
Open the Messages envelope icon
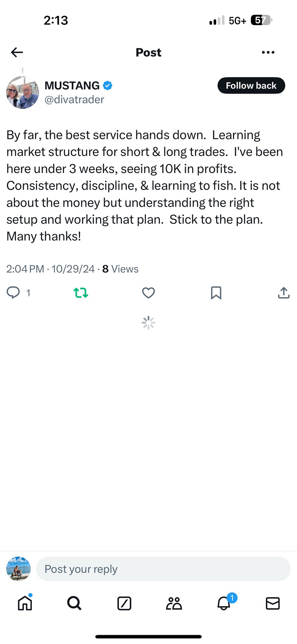(272, 603)
